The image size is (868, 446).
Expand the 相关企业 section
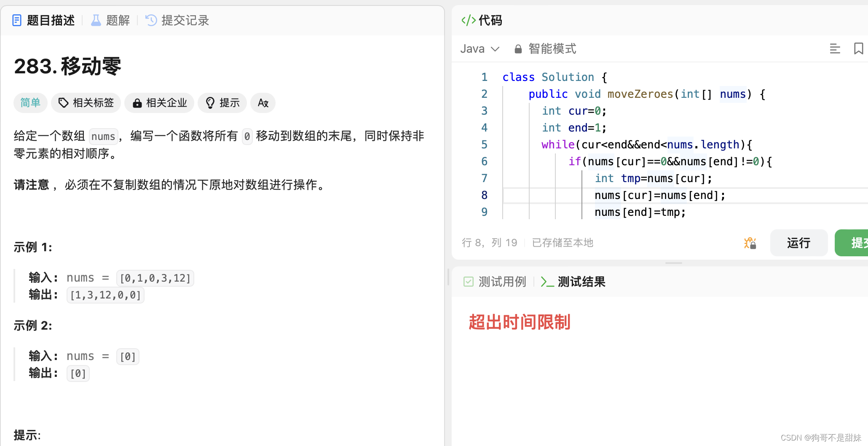tap(159, 102)
